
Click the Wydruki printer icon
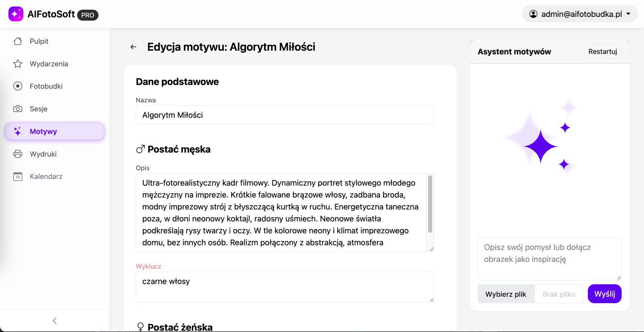(x=18, y=154)
